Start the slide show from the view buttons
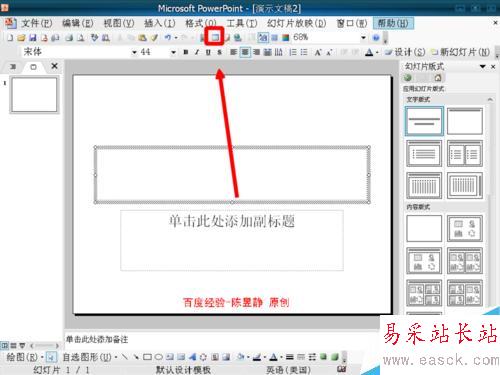Viewport: 500px width, 375px height. coord(22,345)
